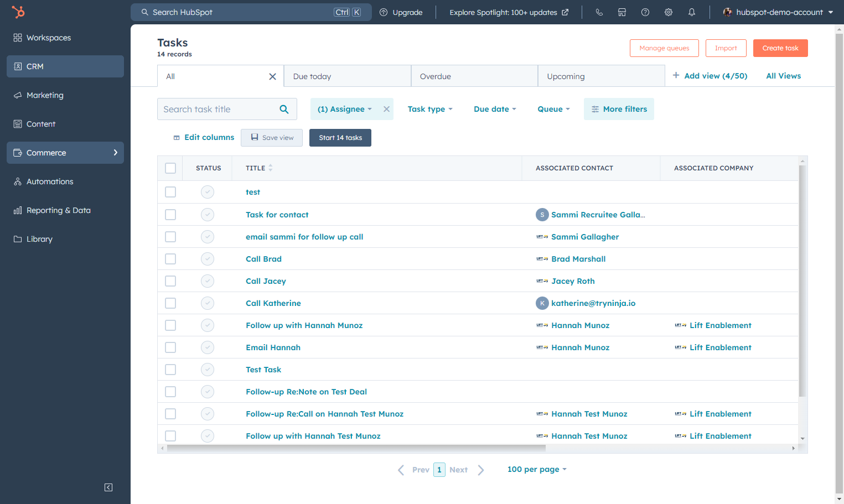The width and height of the screenshot is (844, 504).
Task: Select the 'Follow up with Hannah Munoz' row checkbox
Action: [170, 325]
